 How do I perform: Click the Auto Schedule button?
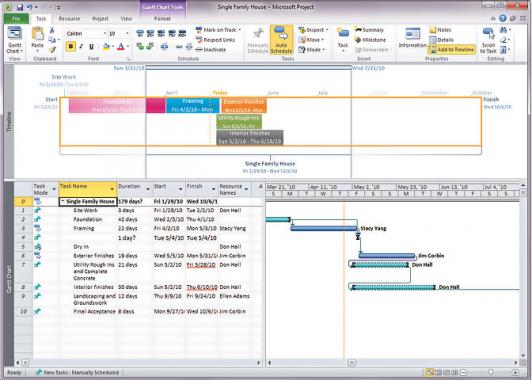[x=281, y=40]
